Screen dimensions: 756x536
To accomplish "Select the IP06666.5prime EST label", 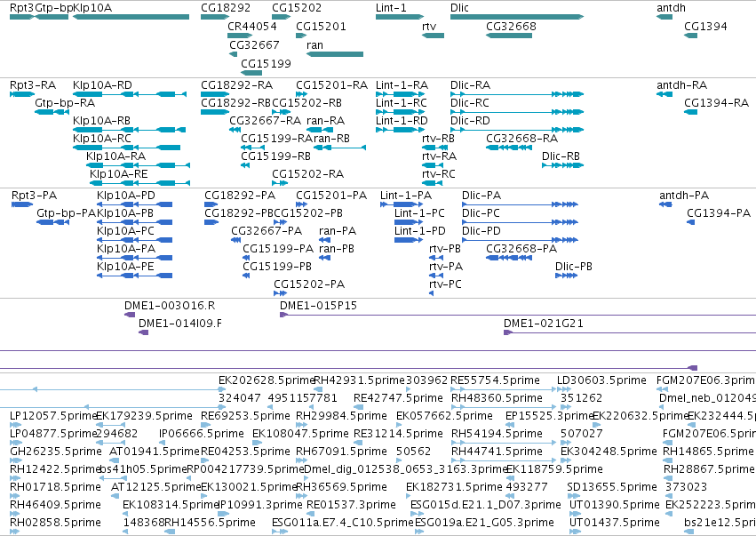I will 202,434.
